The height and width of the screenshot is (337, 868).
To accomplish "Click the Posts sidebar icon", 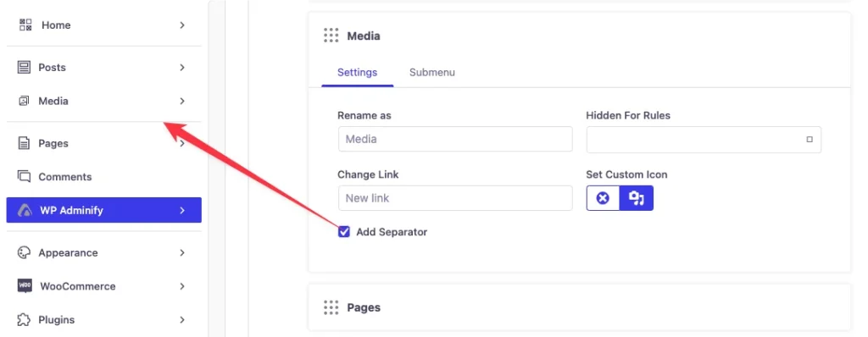I will coord(24,68).
